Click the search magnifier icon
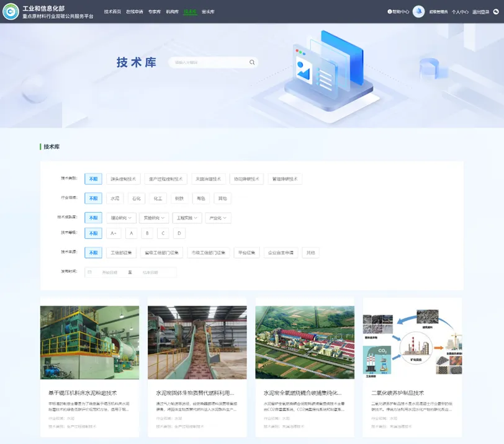 (x=252, y=63)
